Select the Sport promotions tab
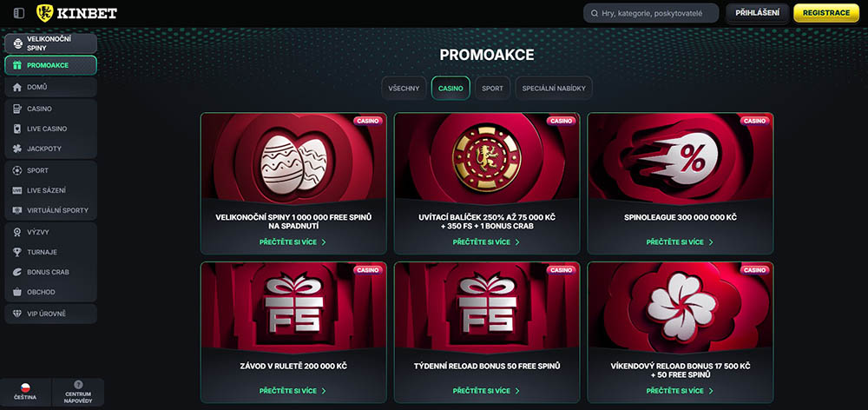Screen dimensions: 868x410 [492, 88]
